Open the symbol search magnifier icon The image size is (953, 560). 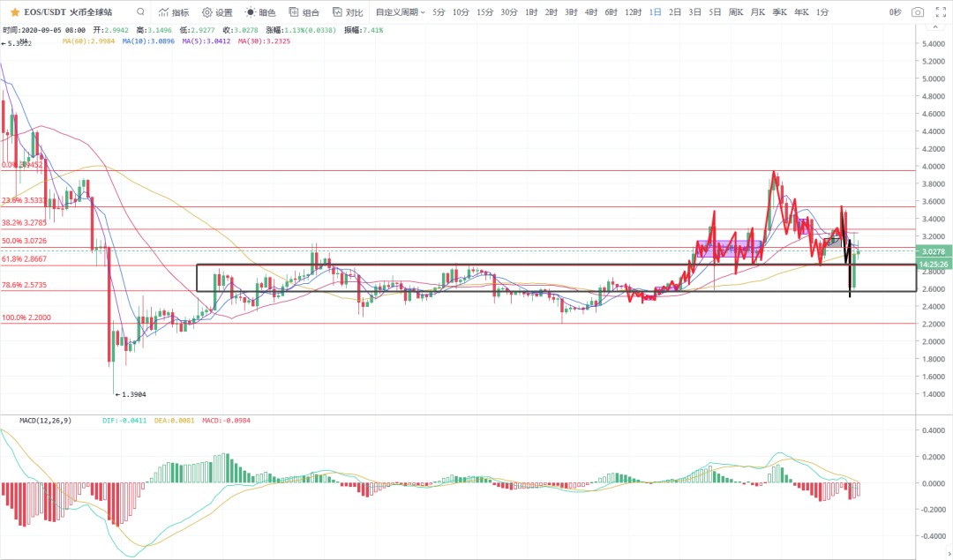(x=140, y=11)
